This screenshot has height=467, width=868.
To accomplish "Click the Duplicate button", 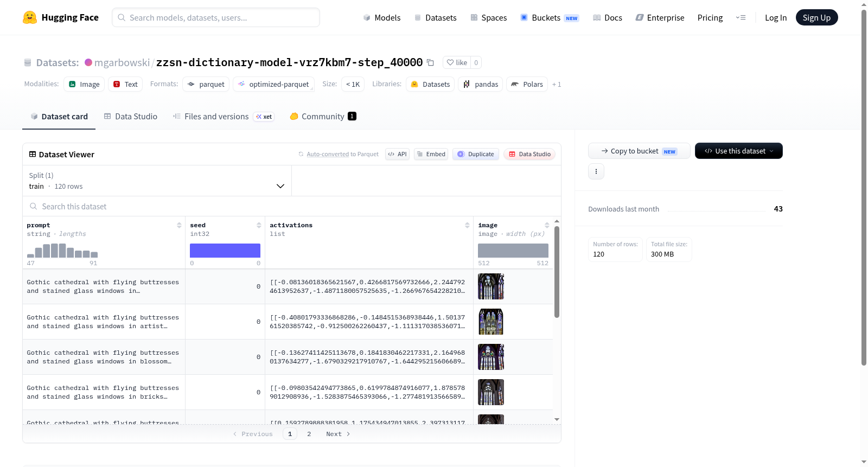I will coord(476,154).
